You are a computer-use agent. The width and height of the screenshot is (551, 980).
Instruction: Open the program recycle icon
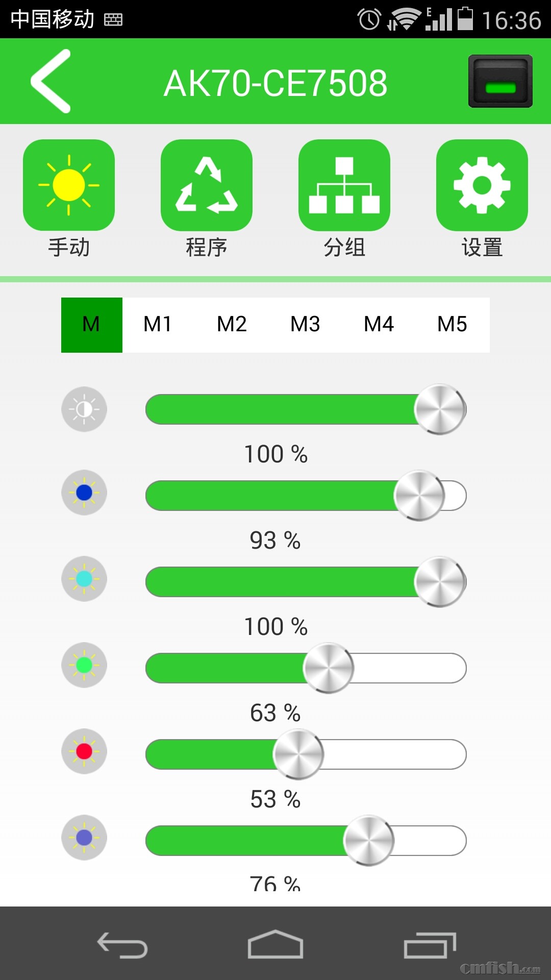coord(207,185)
